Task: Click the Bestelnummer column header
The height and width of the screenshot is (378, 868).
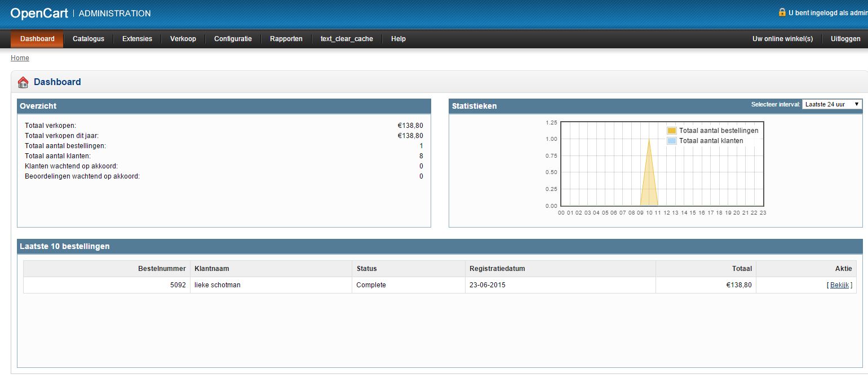Action: tap(107, 269)
